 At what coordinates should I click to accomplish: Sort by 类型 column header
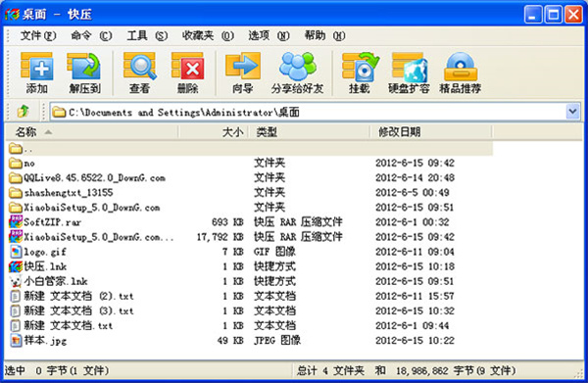pos(309,132)
